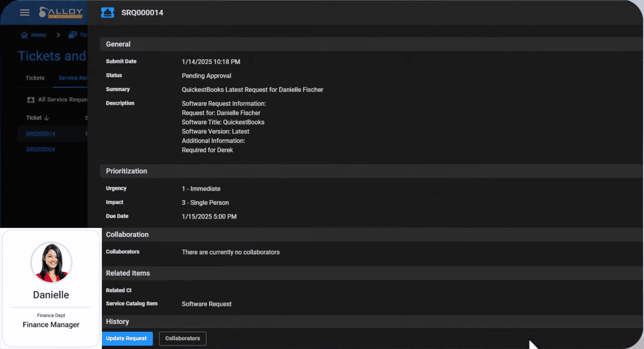644x349 pixels.
Task: Click the Alloy Software logo
Action: [60, 12]
